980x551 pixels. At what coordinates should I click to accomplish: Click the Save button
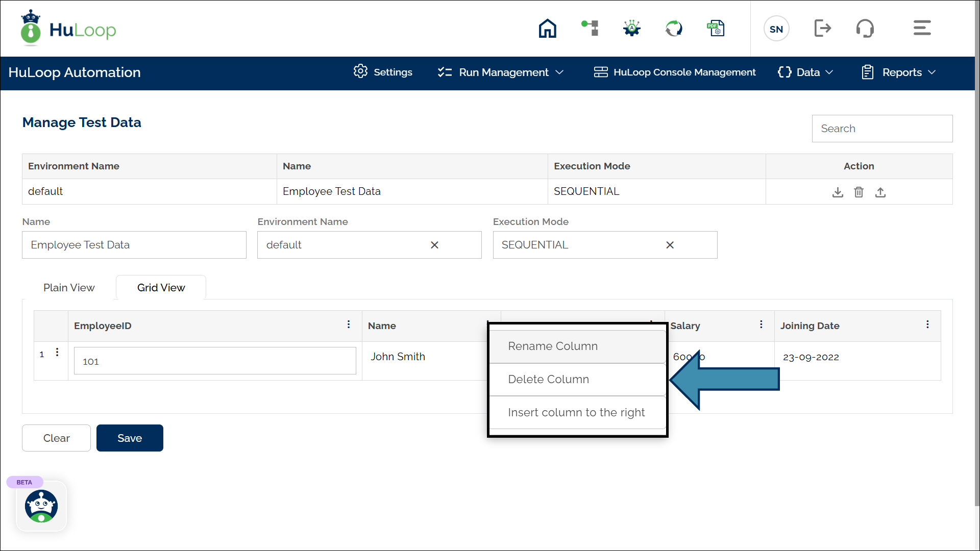pos(130,438)
